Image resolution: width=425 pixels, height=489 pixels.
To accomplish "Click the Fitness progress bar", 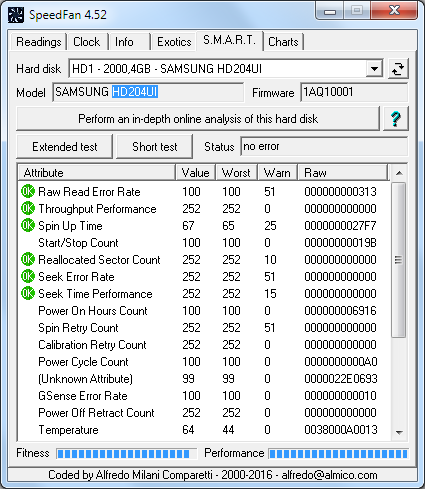I will tap(127, 453).
